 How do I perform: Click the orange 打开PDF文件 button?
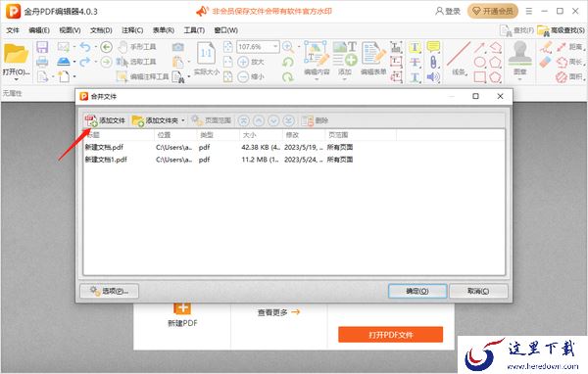(390, 335)
